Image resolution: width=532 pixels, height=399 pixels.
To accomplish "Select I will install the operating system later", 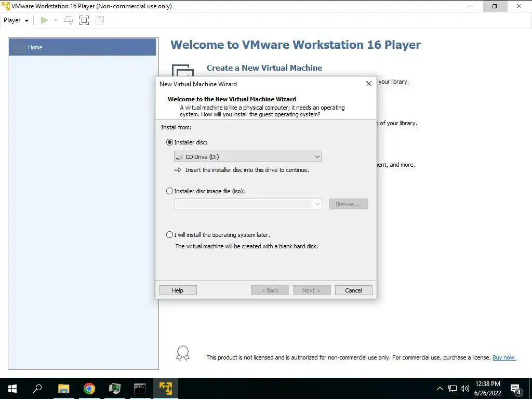I will click(169, 235).
